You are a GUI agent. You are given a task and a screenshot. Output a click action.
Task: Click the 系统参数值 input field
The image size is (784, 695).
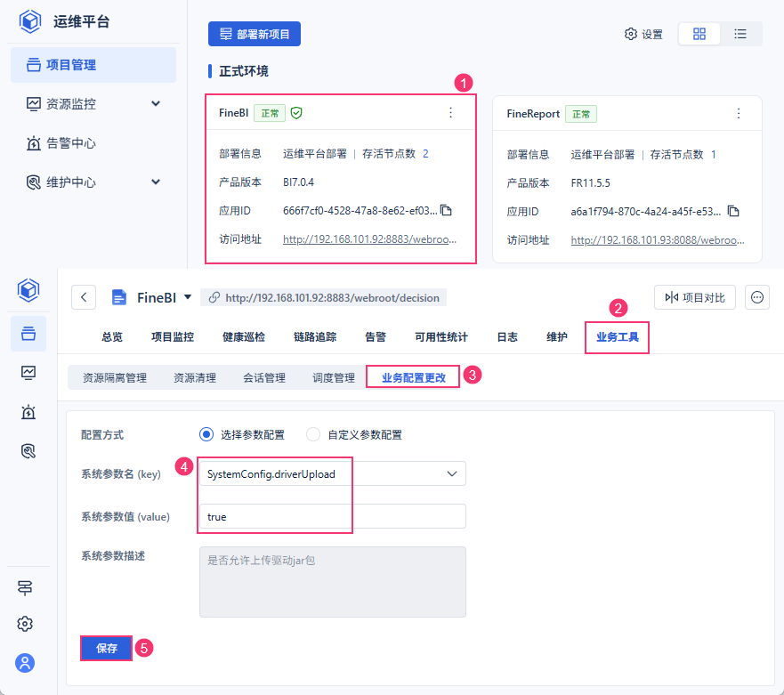coord(333,516)
